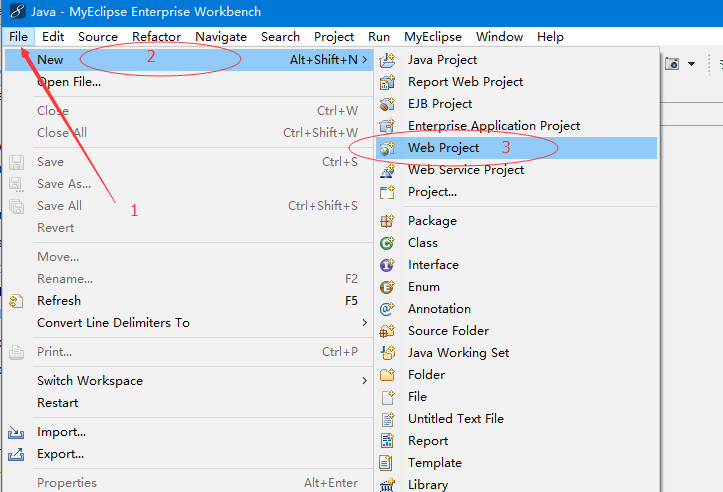
Task: Click the Report icon
Action: click(387, 441)
